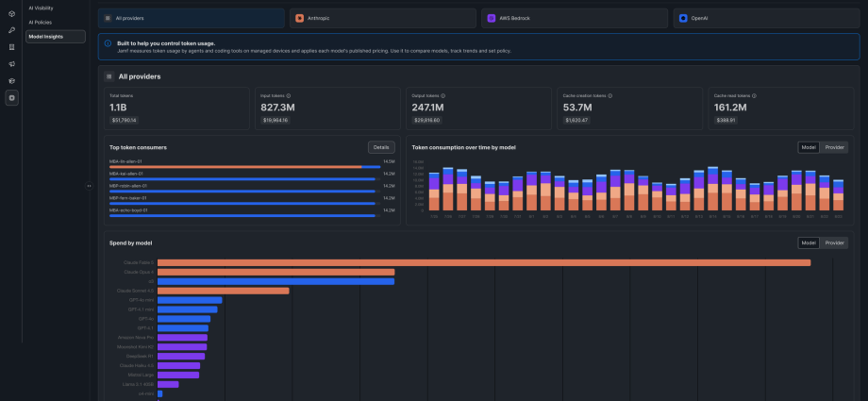The image size is (868, 401).
Task: Click the MBP-fern-baker-01 device name
Action: (128, 198)
